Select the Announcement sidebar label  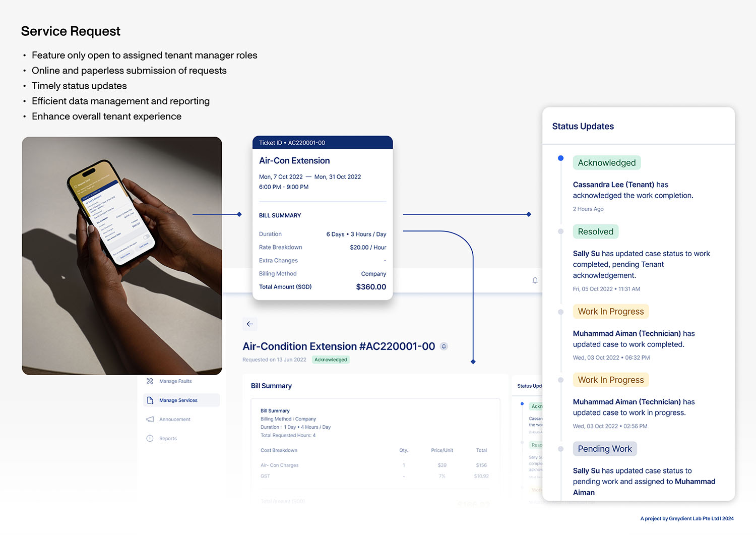click(x=175, y=420)
